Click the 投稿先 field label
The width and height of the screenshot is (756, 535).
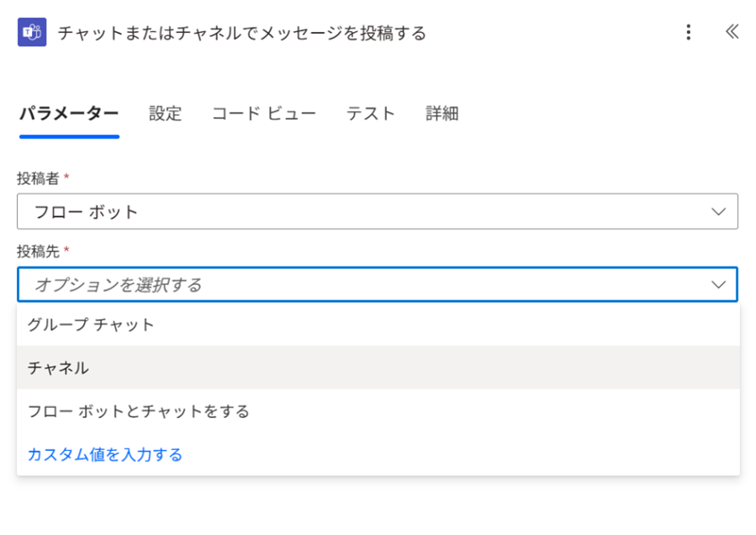tap(40, 252)
